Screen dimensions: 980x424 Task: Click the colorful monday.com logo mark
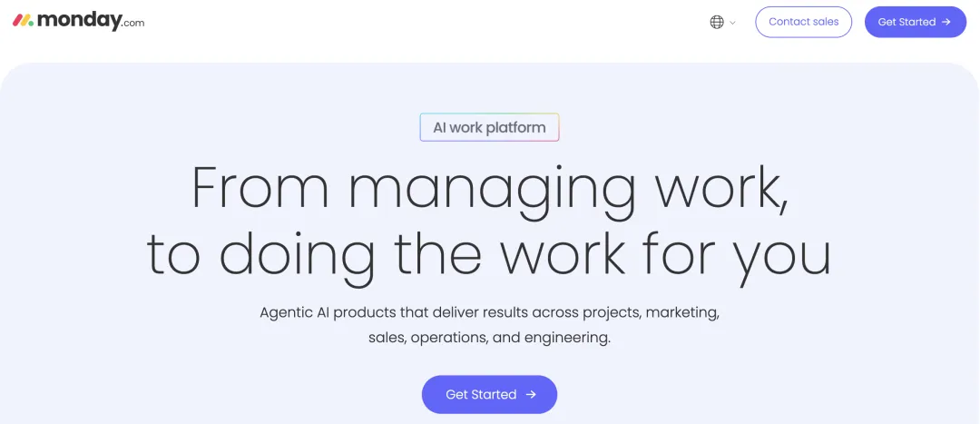(x=24, y=21)
